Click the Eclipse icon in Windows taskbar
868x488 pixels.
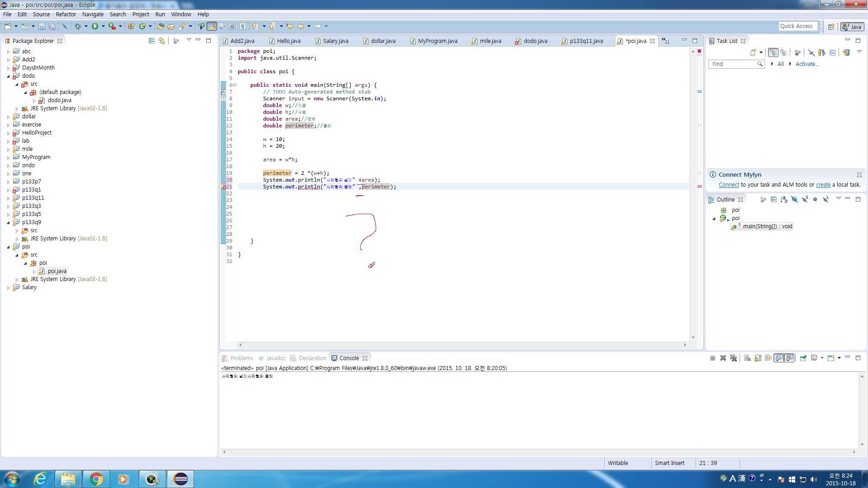point(180,479)
